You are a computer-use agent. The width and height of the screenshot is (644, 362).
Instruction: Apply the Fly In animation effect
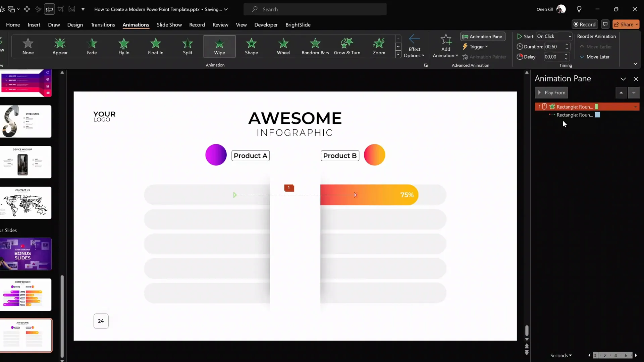click(124, 46)
